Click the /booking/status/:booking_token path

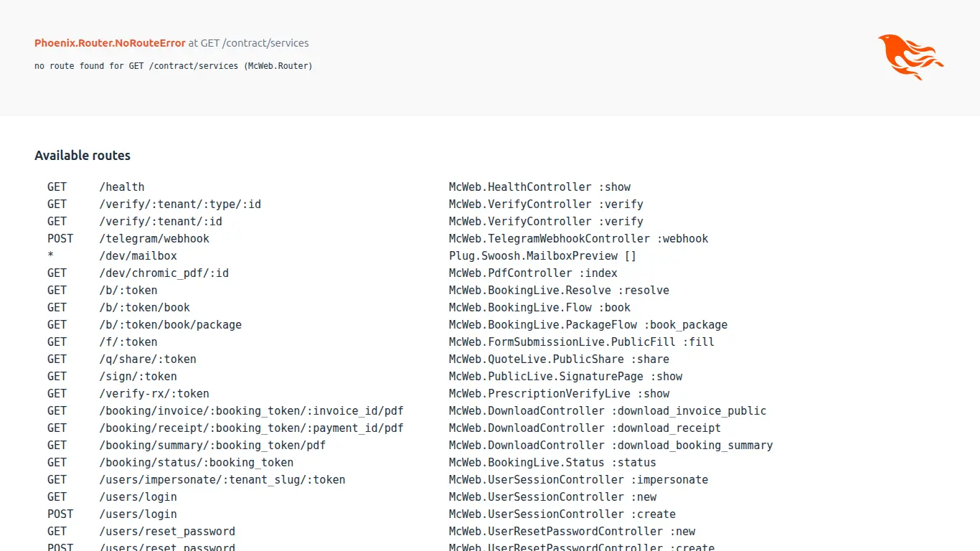(x=197, y=463)
